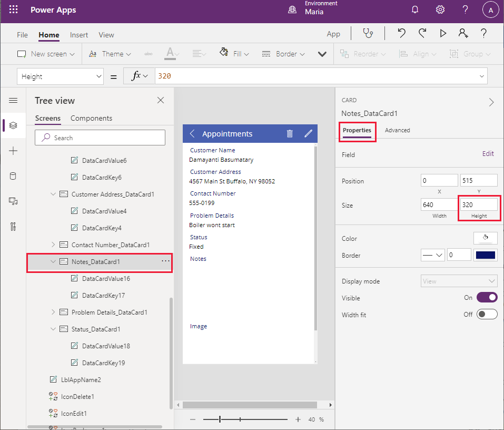The width and height of the screenshot is (504, 430).
Task: Click the Undo arrow icon
Action: tap(402, 34)
